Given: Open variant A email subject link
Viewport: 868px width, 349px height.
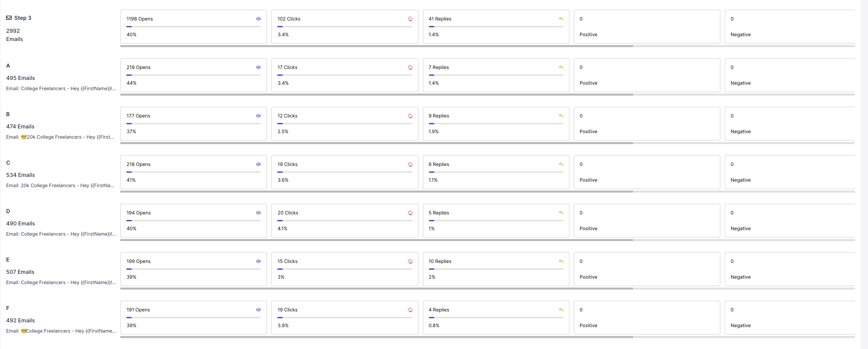Looking at the screenshot, I should [x=61, y=88].
